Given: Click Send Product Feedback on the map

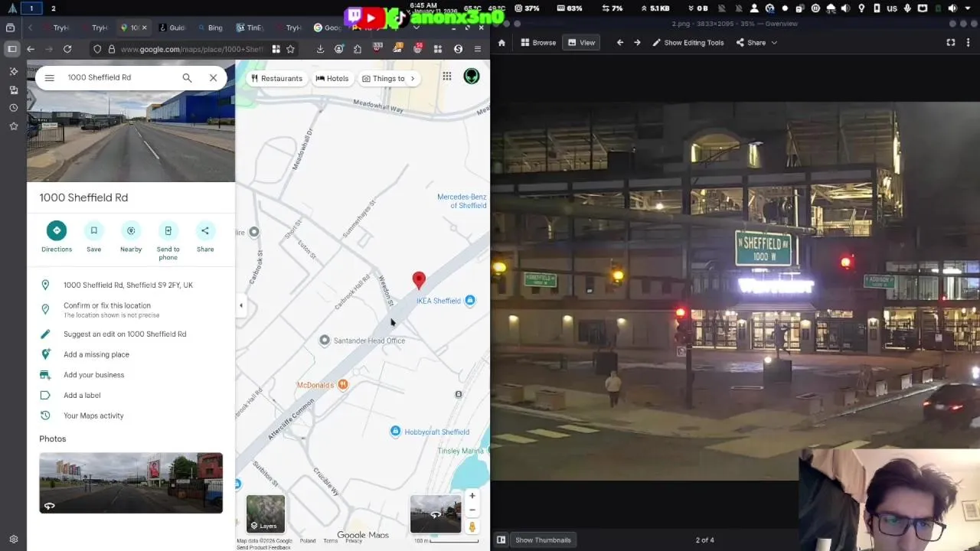Looking at the screenshot, I should pos(263,547).
